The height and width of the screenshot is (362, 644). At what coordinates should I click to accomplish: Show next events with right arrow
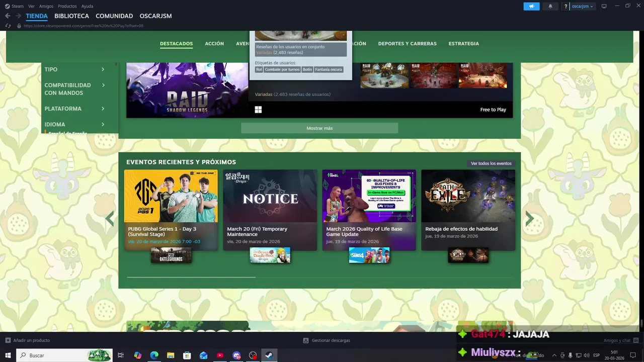(529, 219)
